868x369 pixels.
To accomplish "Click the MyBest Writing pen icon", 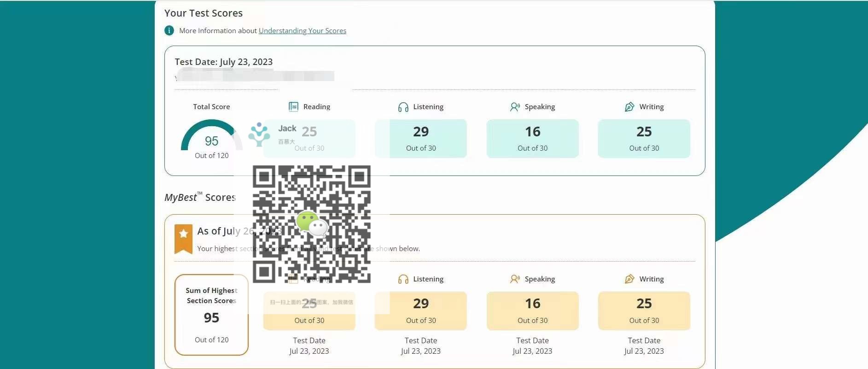I will pyautogui.click(x=629, y=279).
